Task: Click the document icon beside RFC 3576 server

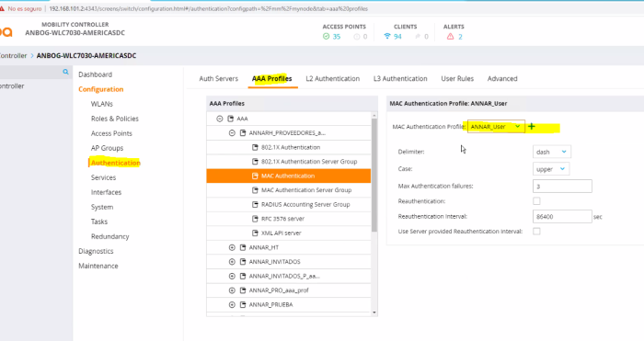Action: coord(255,219)
